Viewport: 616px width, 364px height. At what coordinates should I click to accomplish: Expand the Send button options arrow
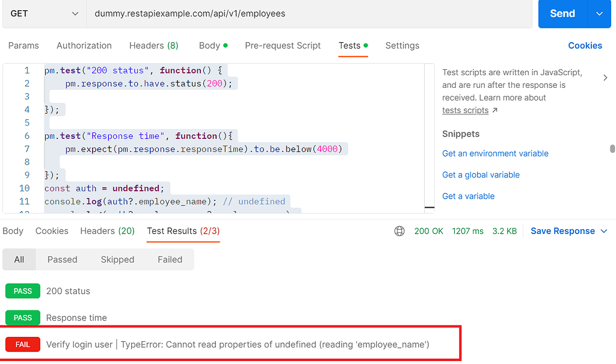[599, 13]
